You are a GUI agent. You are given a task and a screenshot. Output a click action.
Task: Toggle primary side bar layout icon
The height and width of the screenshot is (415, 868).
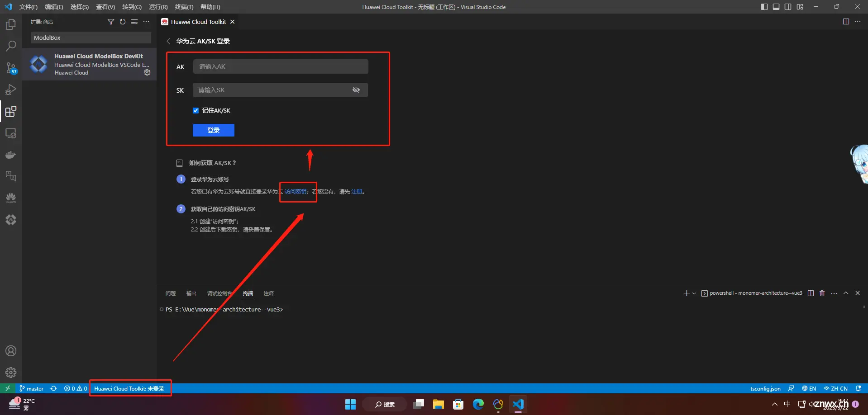pyautogui.click(x=764, y=7)
